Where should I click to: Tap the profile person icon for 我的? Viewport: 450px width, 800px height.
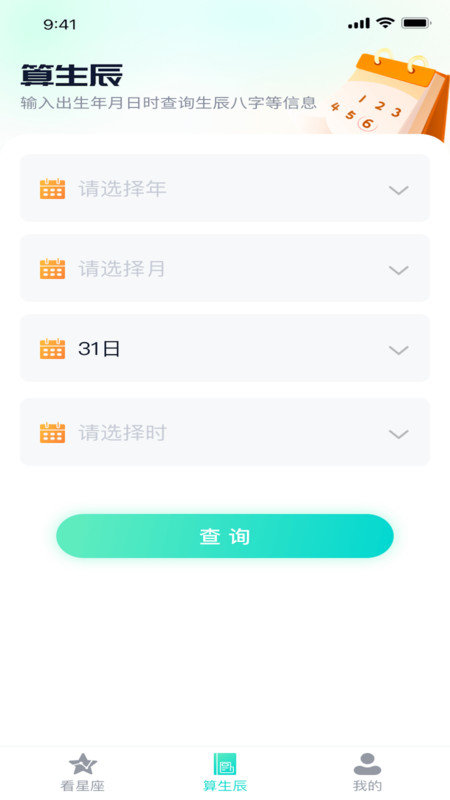click(x=367, y=764)
